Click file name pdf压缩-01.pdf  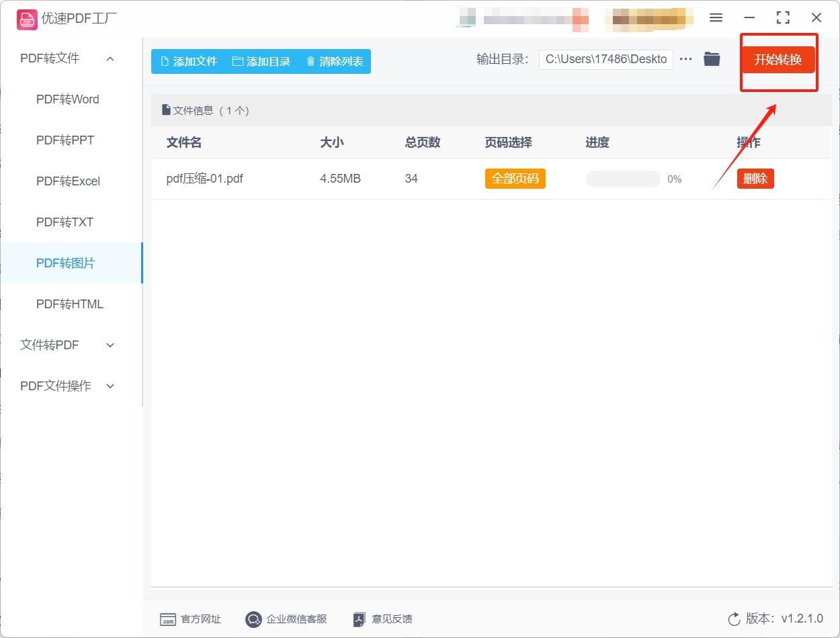point(205,179)
